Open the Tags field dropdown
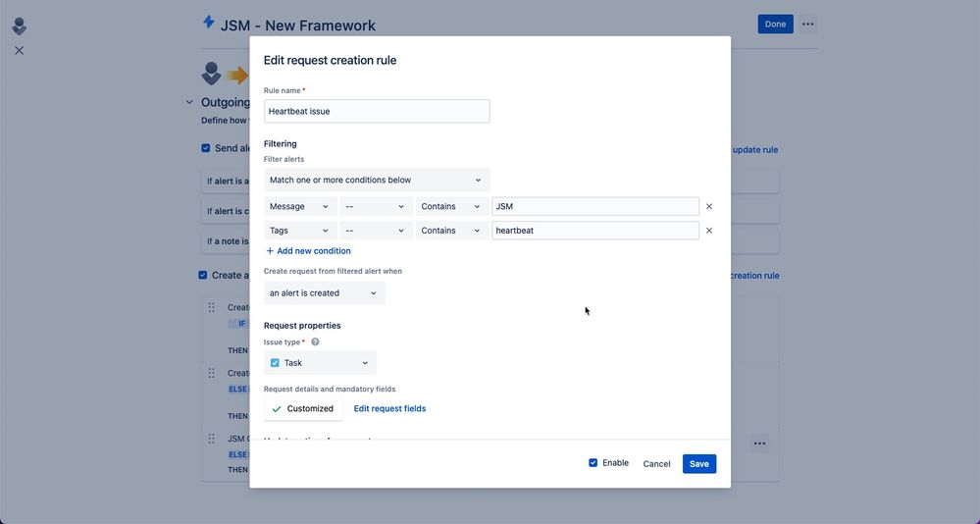980x524 pixels. pos(300,231)
